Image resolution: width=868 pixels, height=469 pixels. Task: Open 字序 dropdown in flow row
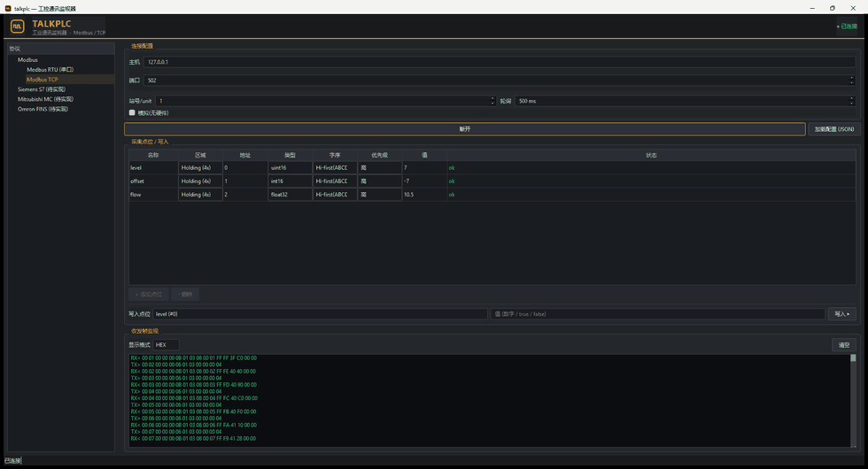coord(335,195)
